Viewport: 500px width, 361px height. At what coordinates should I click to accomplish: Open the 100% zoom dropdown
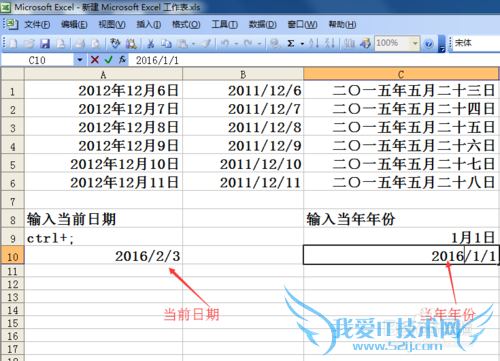tap(415, 43)
